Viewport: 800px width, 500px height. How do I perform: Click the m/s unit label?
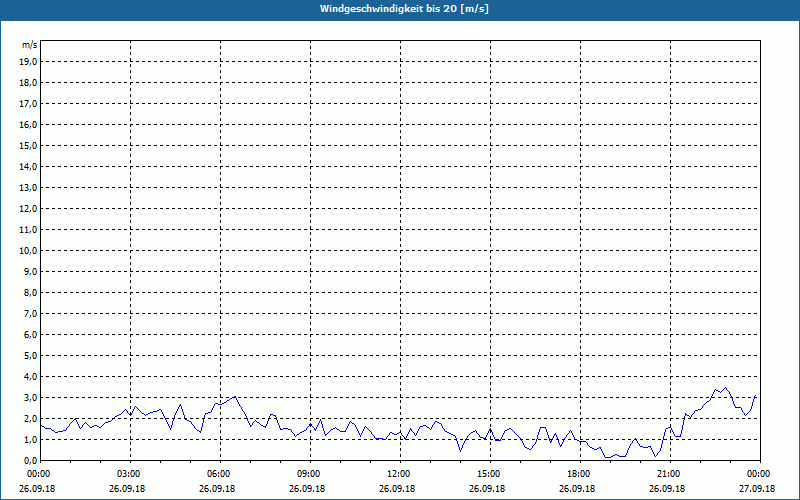pyautogui.click(x=30, y=45)
